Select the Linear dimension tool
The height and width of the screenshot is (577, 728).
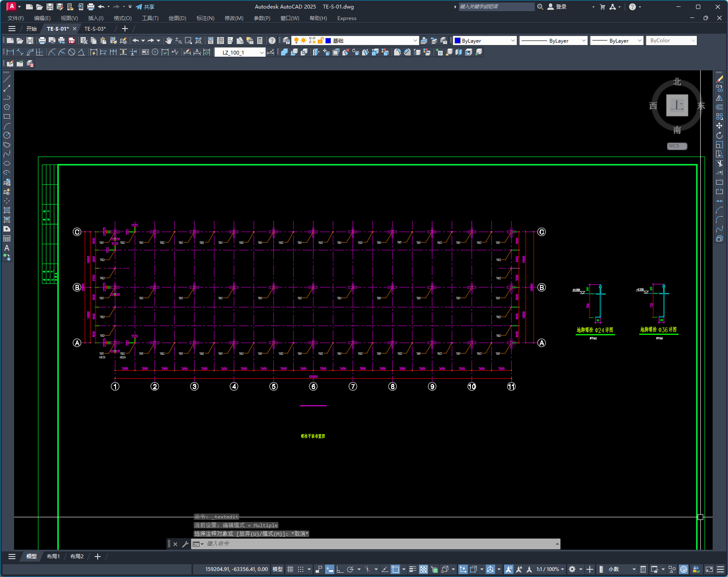tap(10, 52)
